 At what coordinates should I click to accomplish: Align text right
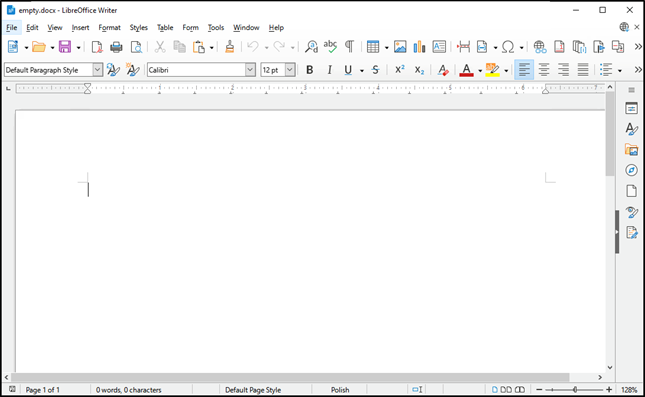[563, 70]
